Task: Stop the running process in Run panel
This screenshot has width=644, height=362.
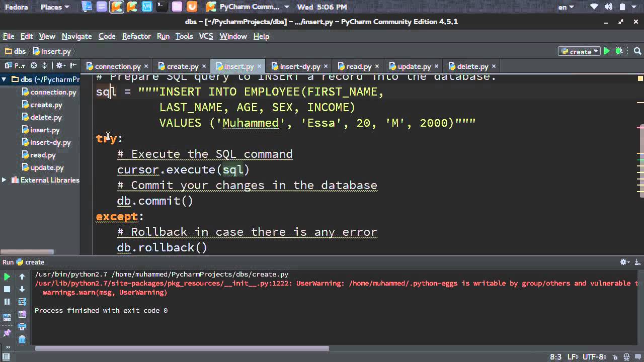Action: [7, 289]
